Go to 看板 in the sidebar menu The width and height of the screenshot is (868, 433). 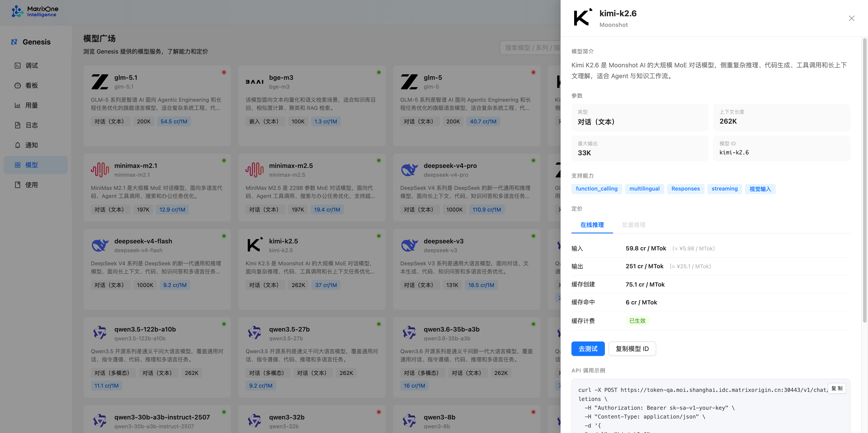pyautogui.click(x=36, y=85)
